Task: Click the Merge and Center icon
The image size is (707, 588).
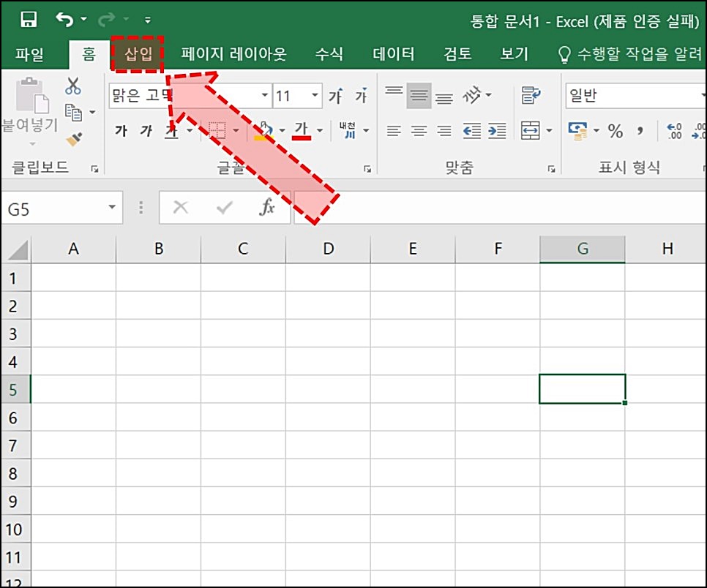Action: pos(532,131)
